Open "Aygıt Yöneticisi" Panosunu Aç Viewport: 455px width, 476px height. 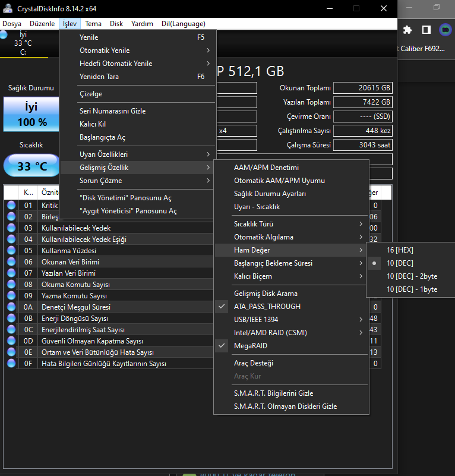coord(138,211)
